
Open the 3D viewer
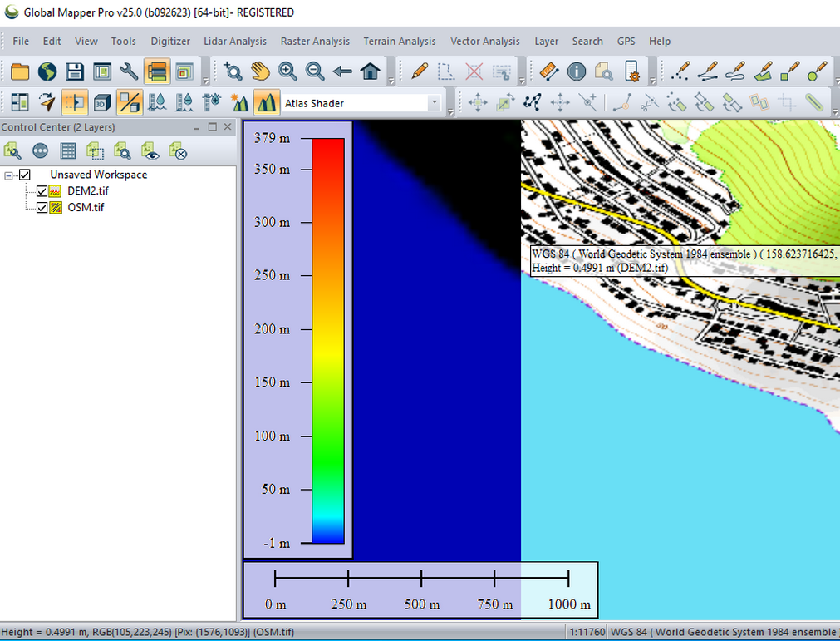pyautogui.click(x=101, y=103)
